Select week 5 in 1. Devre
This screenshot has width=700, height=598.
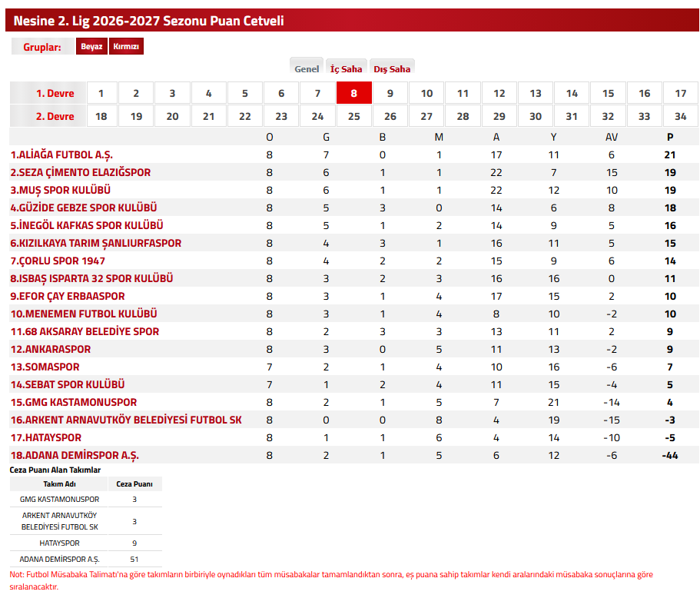coord(245,93)
